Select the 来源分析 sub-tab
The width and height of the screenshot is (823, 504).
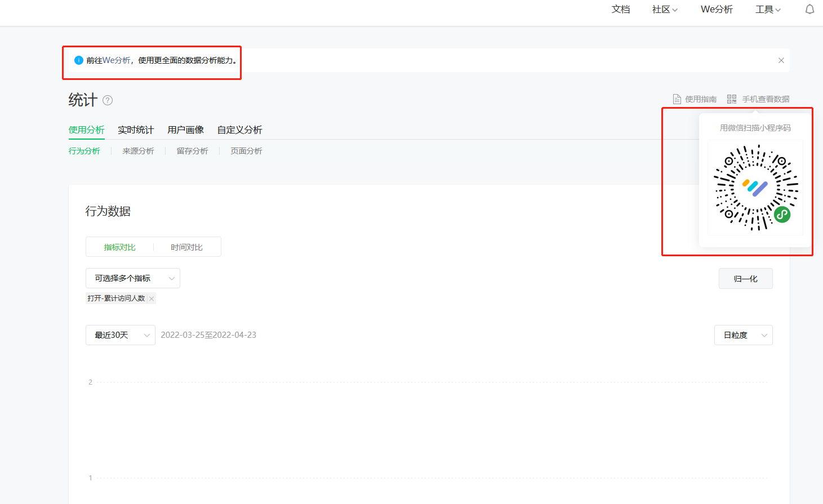pyautogui.click(x=138, y=151)
